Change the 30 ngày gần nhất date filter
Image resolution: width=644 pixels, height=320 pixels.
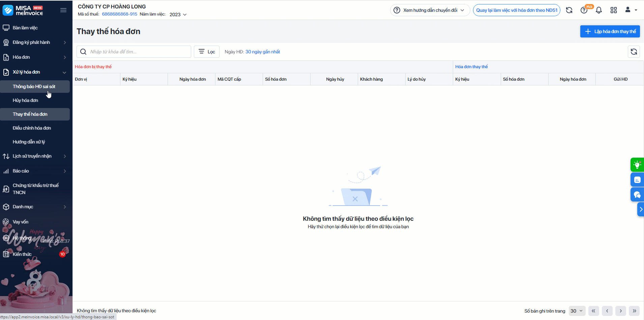coord(263,52)
